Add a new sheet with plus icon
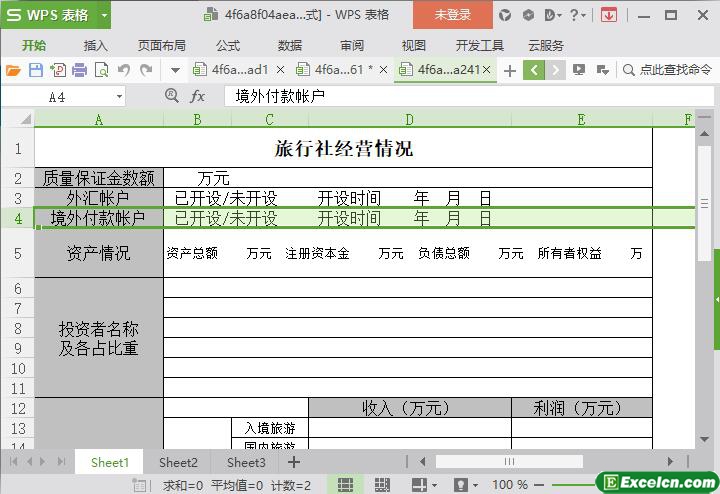The image size is (720, 494). point(294,462)
